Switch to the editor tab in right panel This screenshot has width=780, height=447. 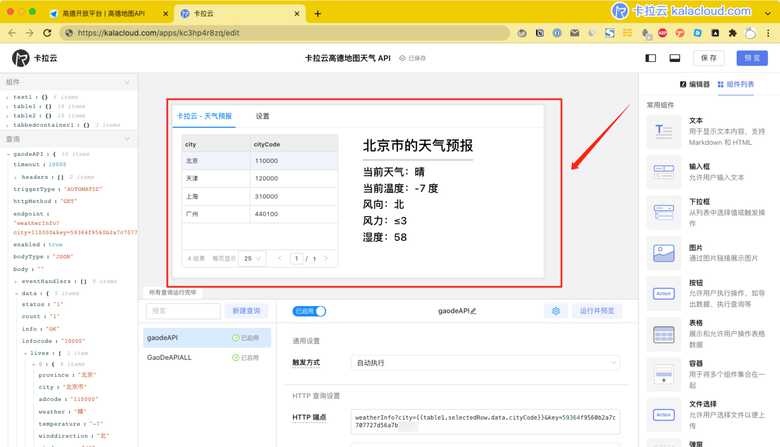click(694, 85)
